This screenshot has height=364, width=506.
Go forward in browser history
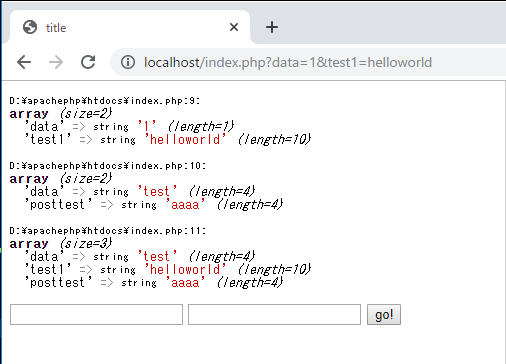(x=56, y=62)
